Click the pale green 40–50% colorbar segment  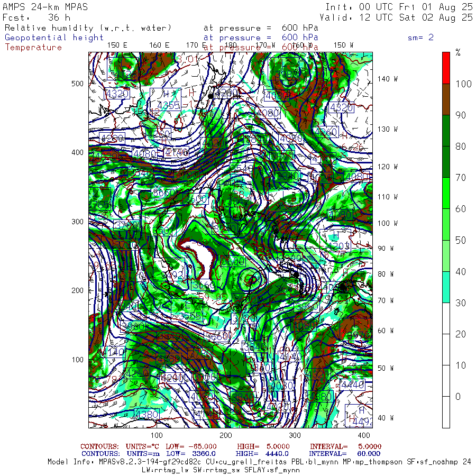pos(446,255)
